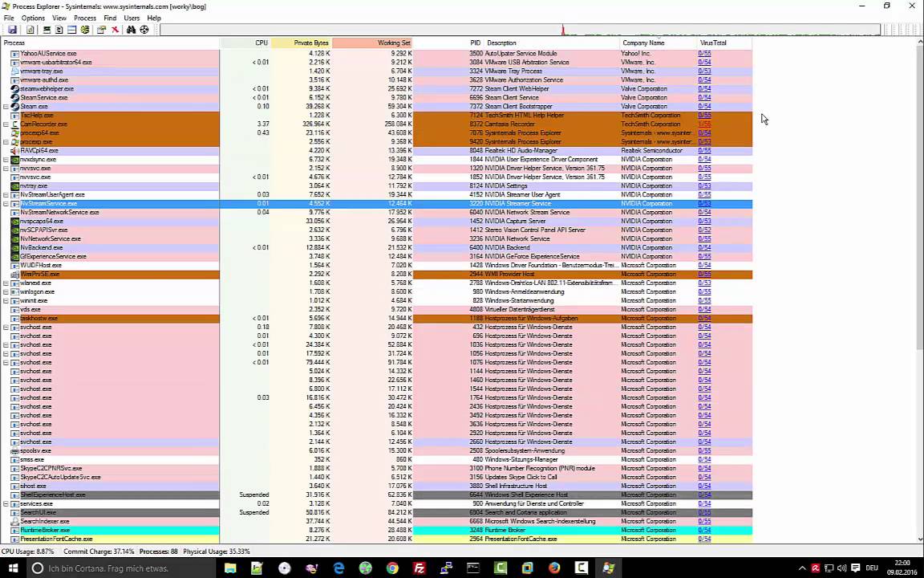
Task: Open Google Chrome from the taskbar
Action: tap(392, 568)
